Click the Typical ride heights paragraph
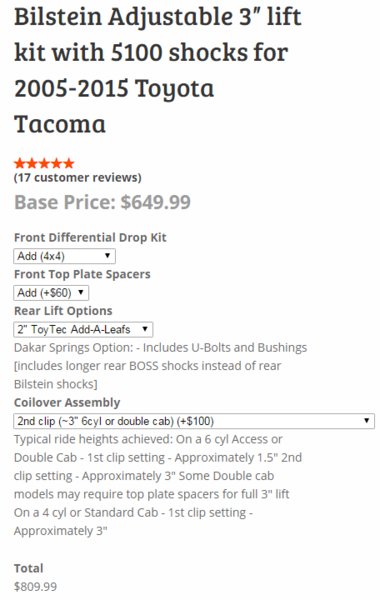 [158, 485]
